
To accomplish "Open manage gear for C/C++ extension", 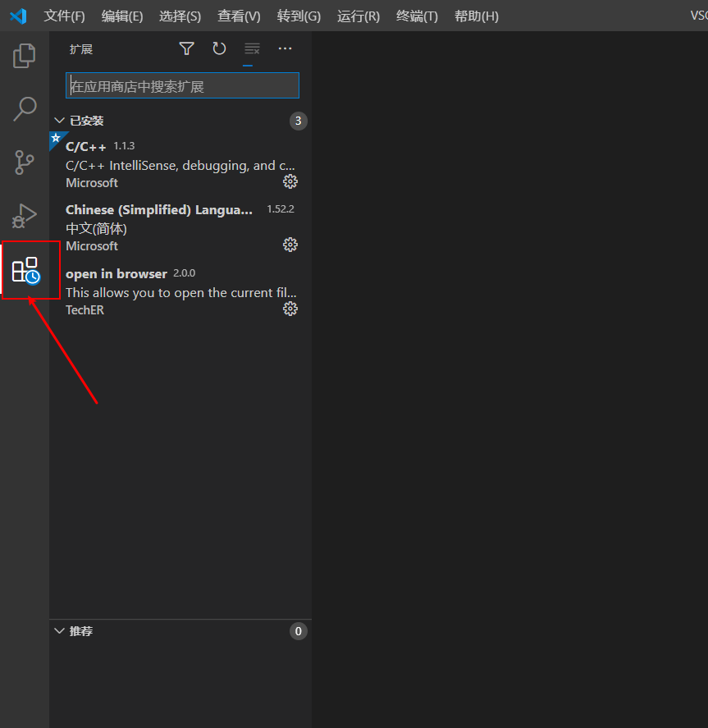I will click(290, 181).
